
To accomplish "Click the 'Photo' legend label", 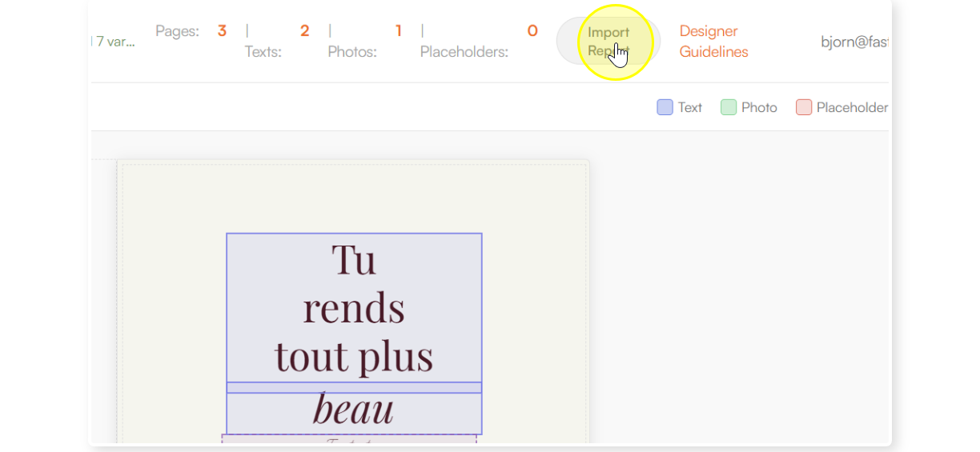I will [x=759, y=107].
